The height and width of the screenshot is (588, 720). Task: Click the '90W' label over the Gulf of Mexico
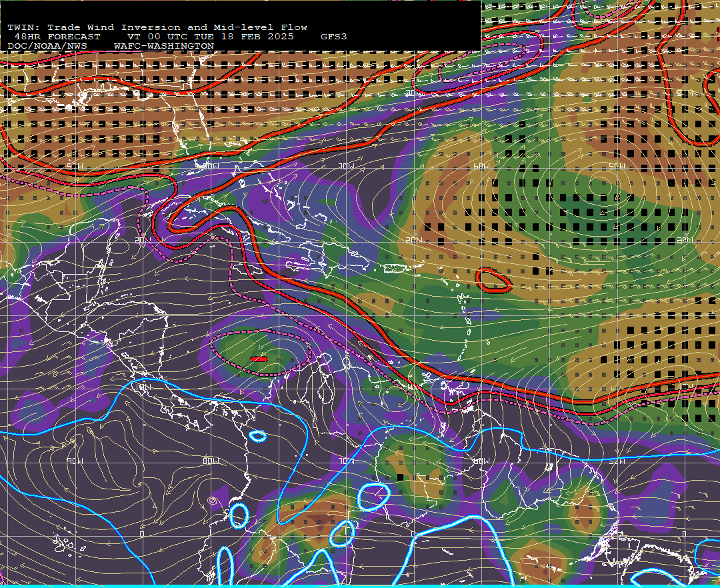75,166
